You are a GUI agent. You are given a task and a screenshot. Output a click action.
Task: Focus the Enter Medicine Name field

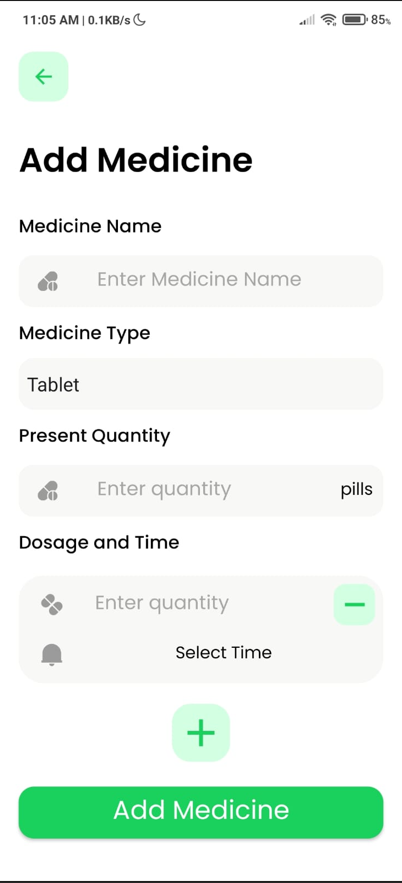point(201,280)
